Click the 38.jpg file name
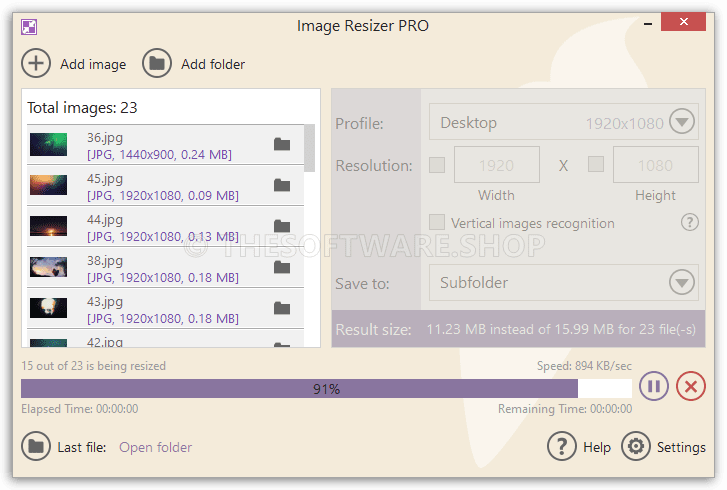The image size is (727, 490). [105, 261]
